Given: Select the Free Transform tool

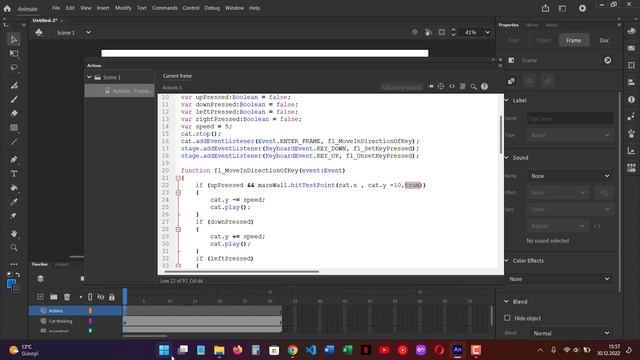Looking at the screenshot, I should coord(14,53).
